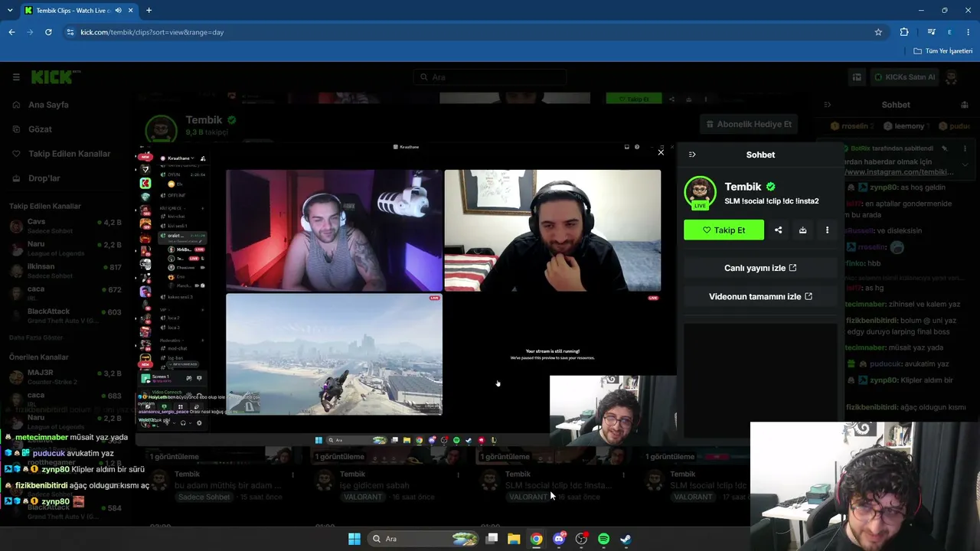Close the clip viewer popup
Image resolution: width=980 pixels, height=551 pixels.
coord(661,152)
